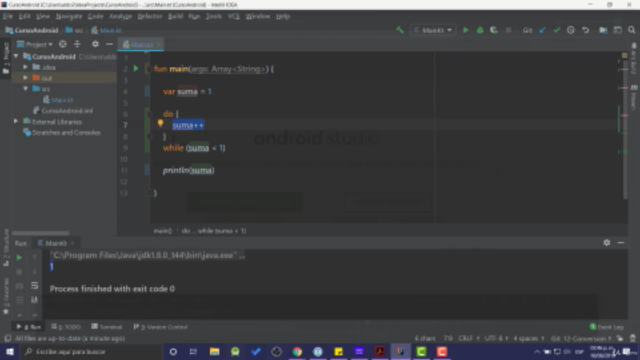Open the Navigate menu
The width and height of the screenshot is (640, 360).
69,16
